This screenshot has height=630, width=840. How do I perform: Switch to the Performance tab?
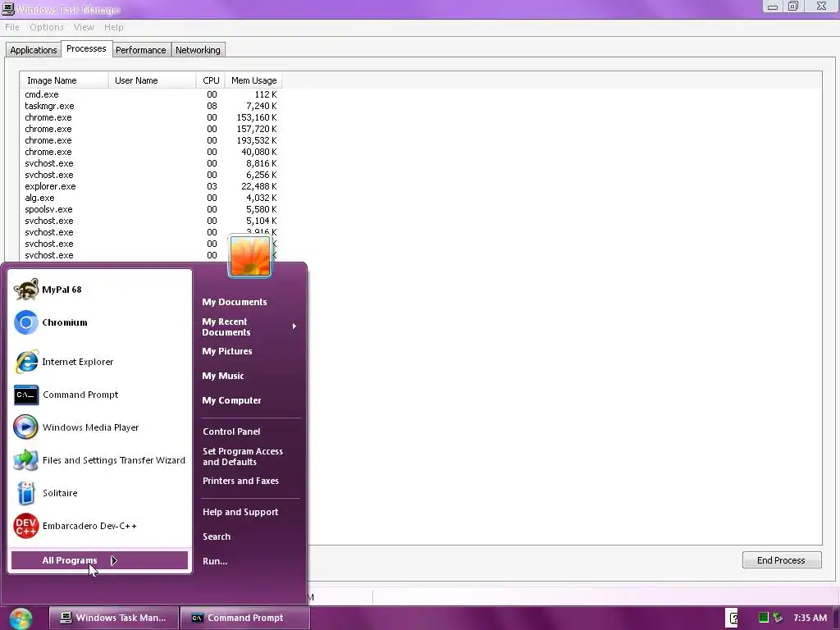coord(141,50)
